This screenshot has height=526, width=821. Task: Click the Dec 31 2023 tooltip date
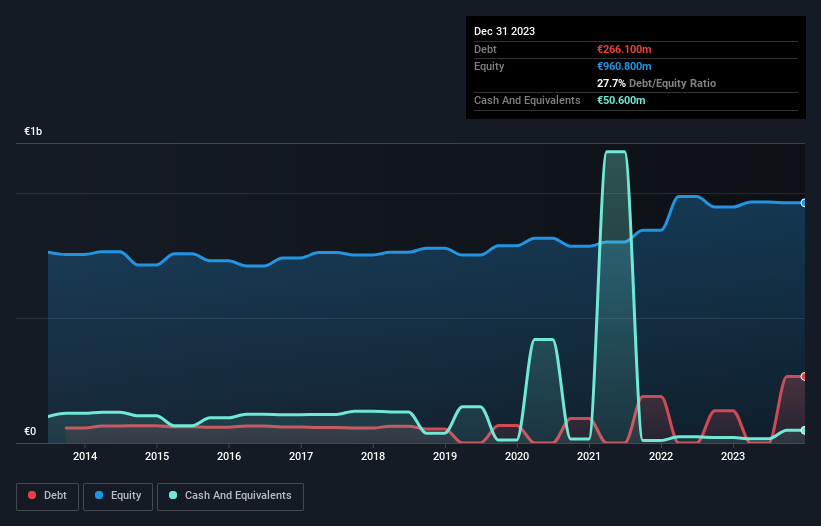point(504,31)
